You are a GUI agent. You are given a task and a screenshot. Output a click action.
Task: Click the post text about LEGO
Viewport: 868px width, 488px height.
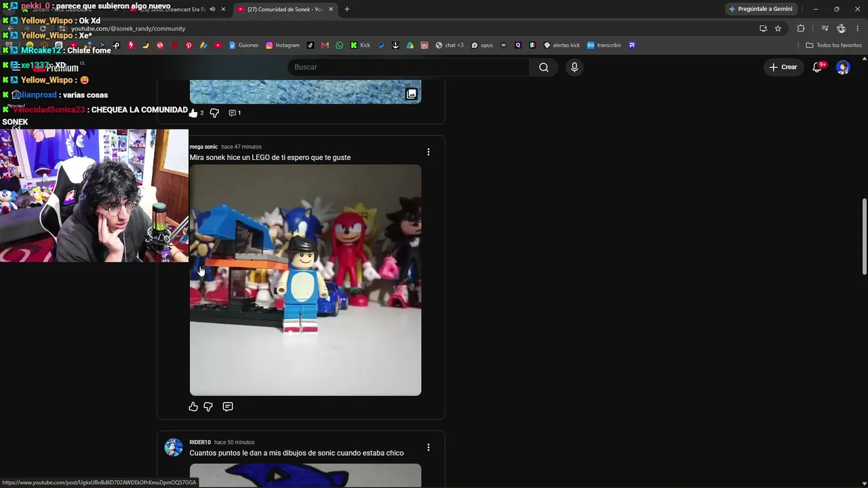270,157
